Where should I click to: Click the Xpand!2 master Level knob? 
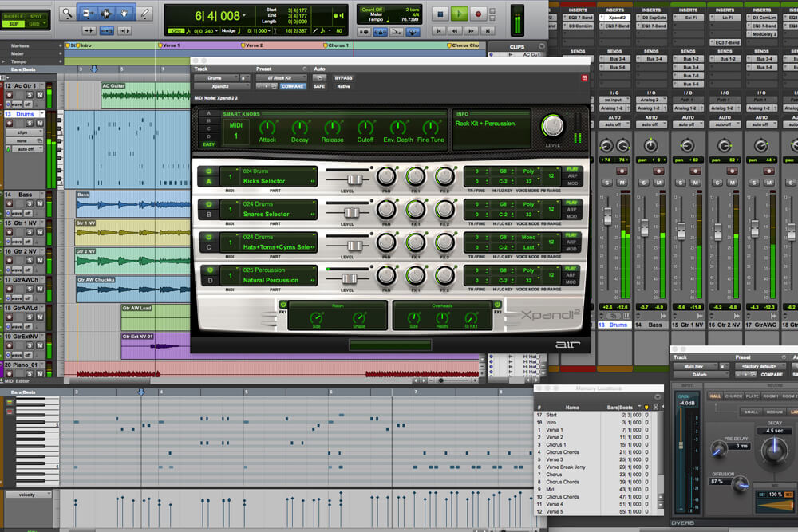tap(553, 126)
